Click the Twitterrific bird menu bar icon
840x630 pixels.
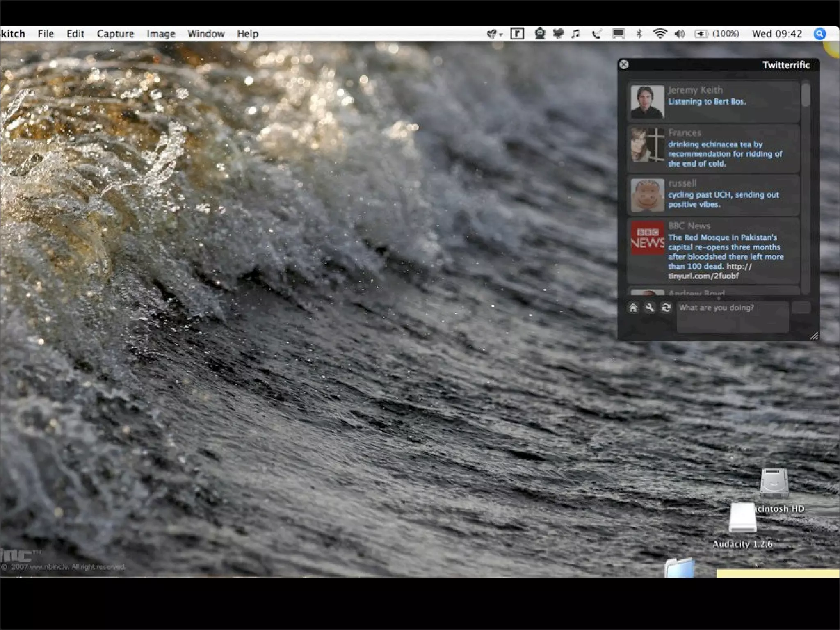click(x=558, y=34)
